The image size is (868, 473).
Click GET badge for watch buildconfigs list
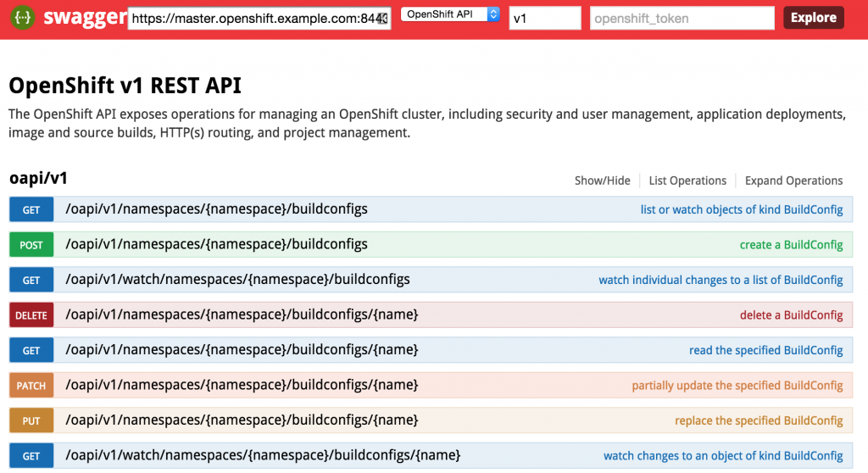click(x=31, y=280)
